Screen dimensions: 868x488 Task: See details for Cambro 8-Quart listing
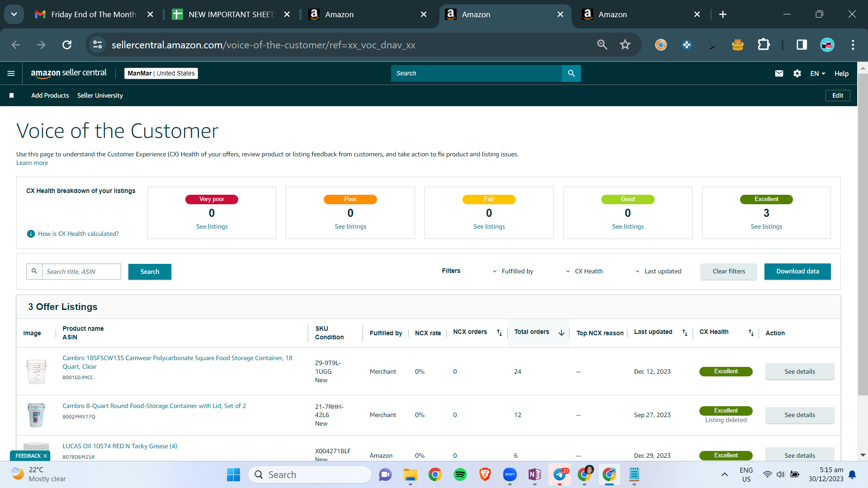[800, 415]
